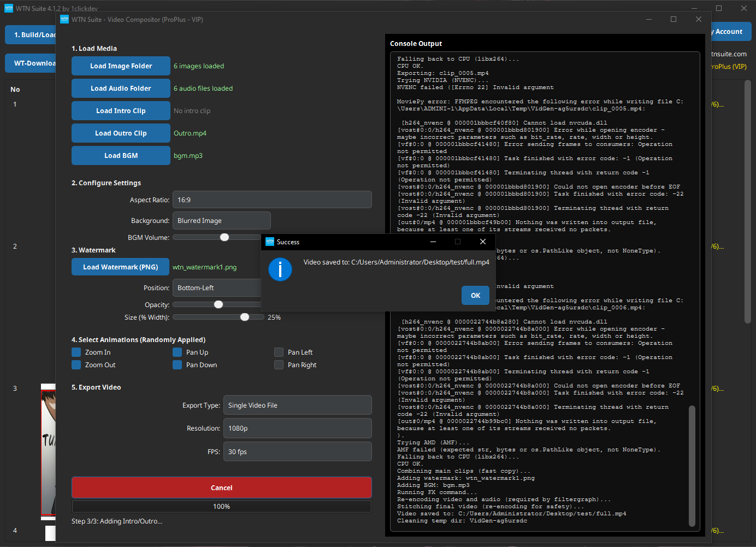
Task: Click the WTN logo in the Video Compositor title bar
Action: click(64, 19)
